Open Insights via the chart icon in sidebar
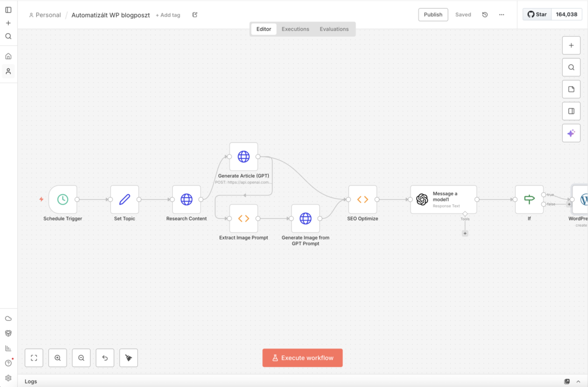 point(8,348)
